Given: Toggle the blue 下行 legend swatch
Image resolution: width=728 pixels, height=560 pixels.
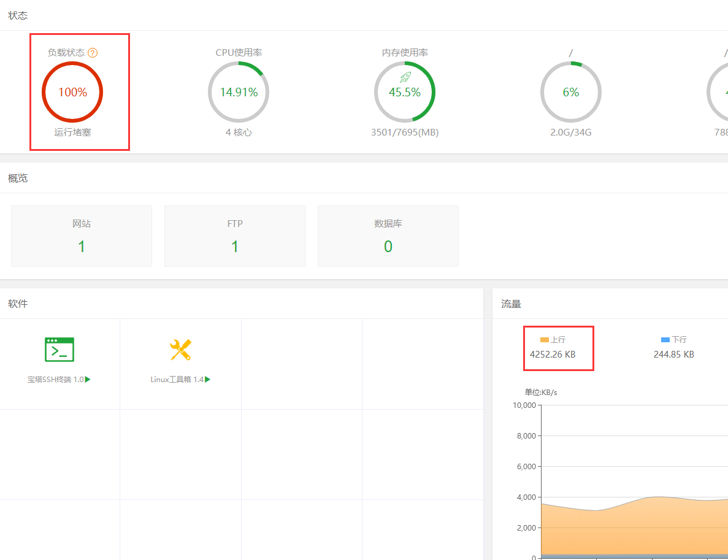Looking at the screenshot, I should pyautogui.click(x=665, y=340).
